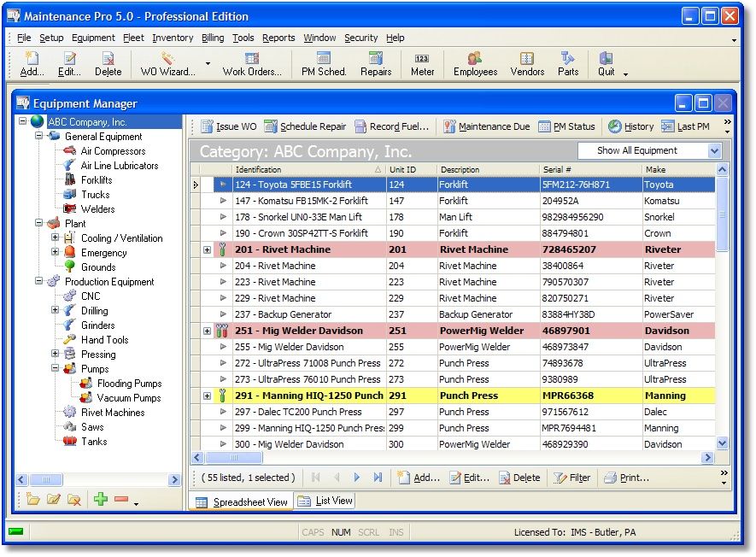
Task: Switch to the List View tab
Action: pos(325,501)
